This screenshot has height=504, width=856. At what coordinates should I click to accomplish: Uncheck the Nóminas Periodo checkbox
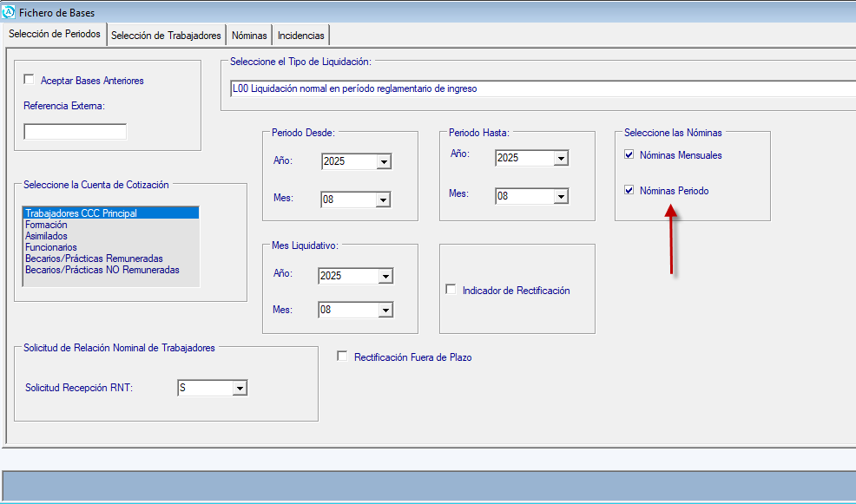pos(629,190)
